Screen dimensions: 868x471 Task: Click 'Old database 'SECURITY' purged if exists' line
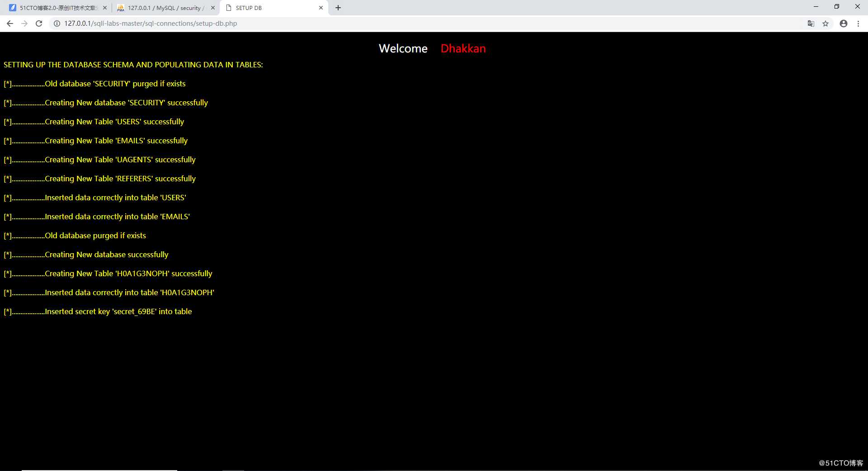(94, 84)
